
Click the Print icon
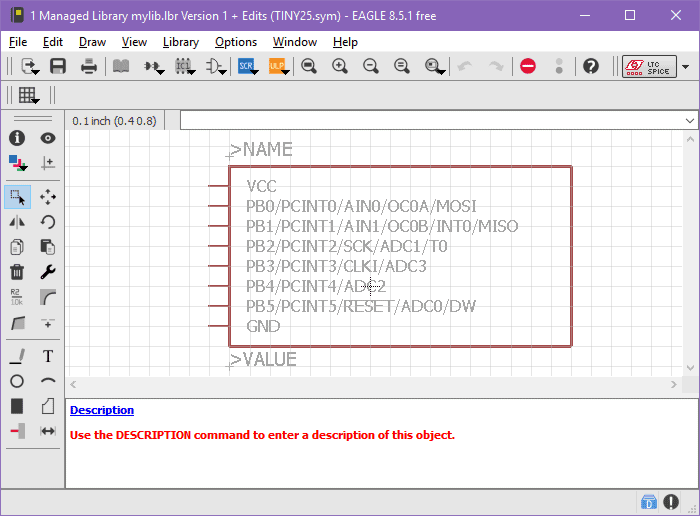point(89,66)
